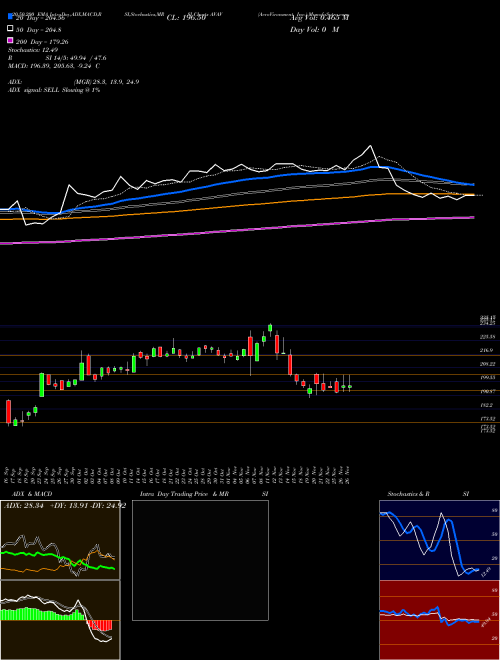The image size is (500, 660).
Task: Click the 223.58 price axis label
Action: 489,337
